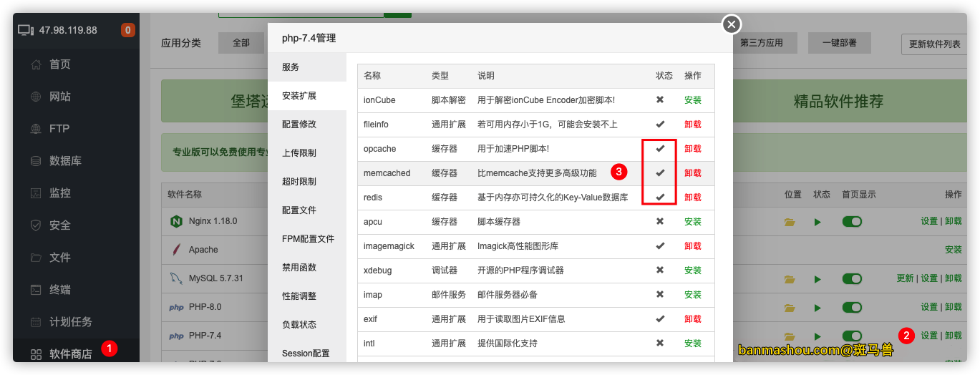Open Nginx 1.18.0 folder location icon
This screenshot has width=980, height=375.
790,222
